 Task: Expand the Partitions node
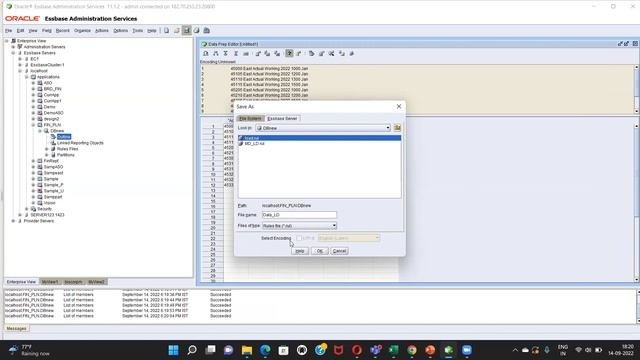click(x=47, y=155)
